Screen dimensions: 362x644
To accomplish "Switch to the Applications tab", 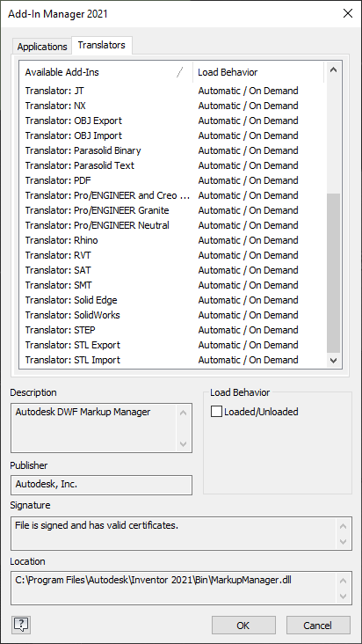I will (x=42, y=47).
